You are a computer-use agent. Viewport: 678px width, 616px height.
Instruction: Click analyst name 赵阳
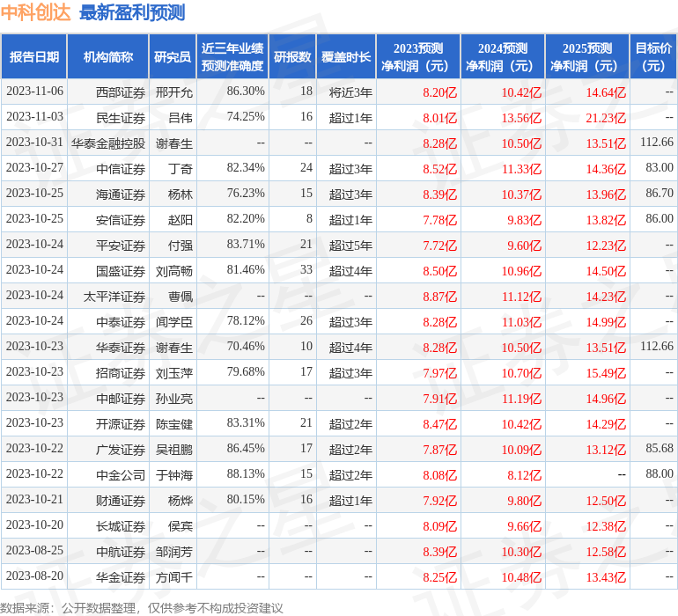(181, 220)
